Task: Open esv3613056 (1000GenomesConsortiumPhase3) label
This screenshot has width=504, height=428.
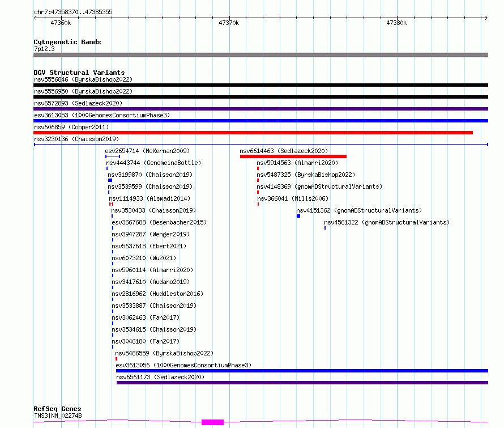Action: click(x=183, y=365)
